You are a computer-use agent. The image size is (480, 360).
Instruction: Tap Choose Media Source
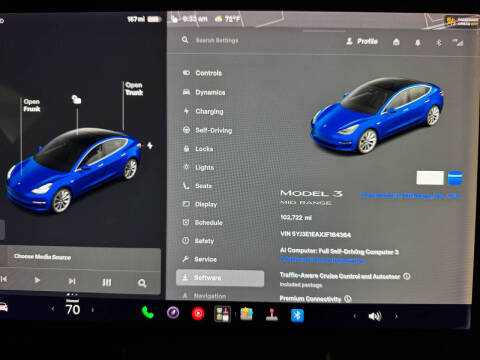point(43,257)
